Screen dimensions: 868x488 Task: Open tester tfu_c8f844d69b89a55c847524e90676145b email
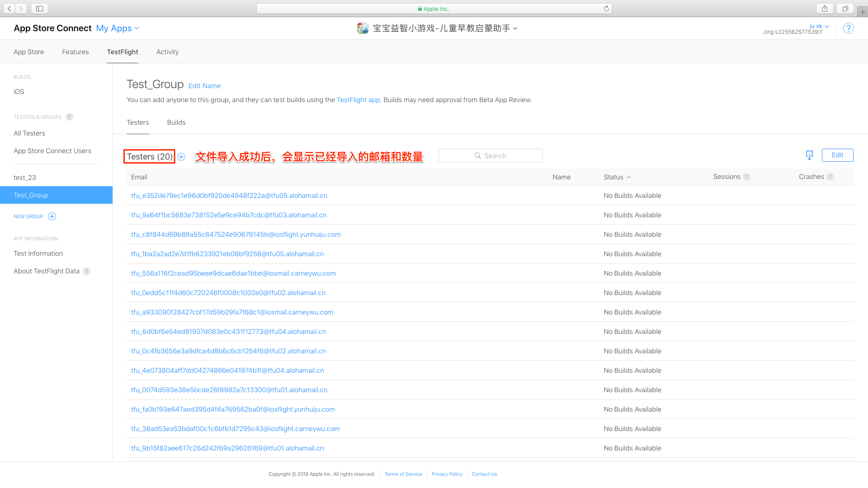236,235
